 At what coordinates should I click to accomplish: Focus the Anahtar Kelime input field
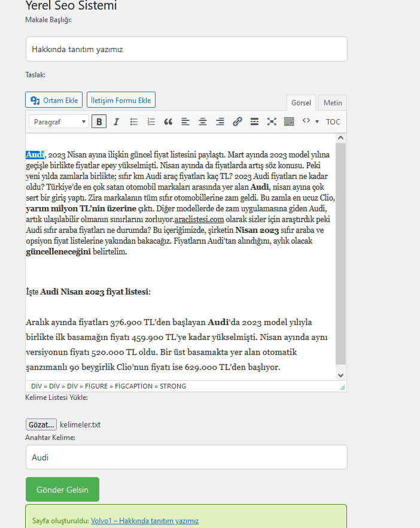pos(187,457)
